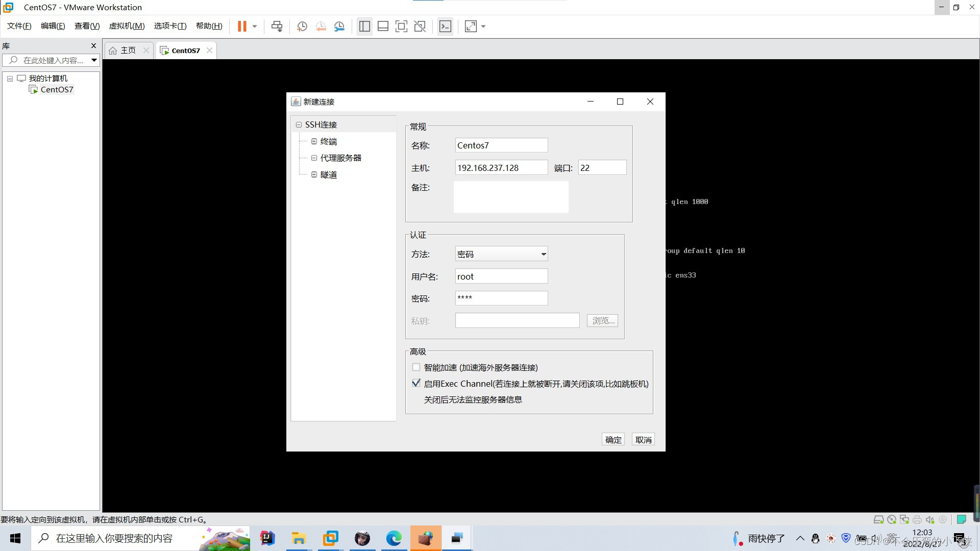The width and height of the screenshot is (980, 551).
Task: Open the Windows Start menu
Action: coord(15,538)
